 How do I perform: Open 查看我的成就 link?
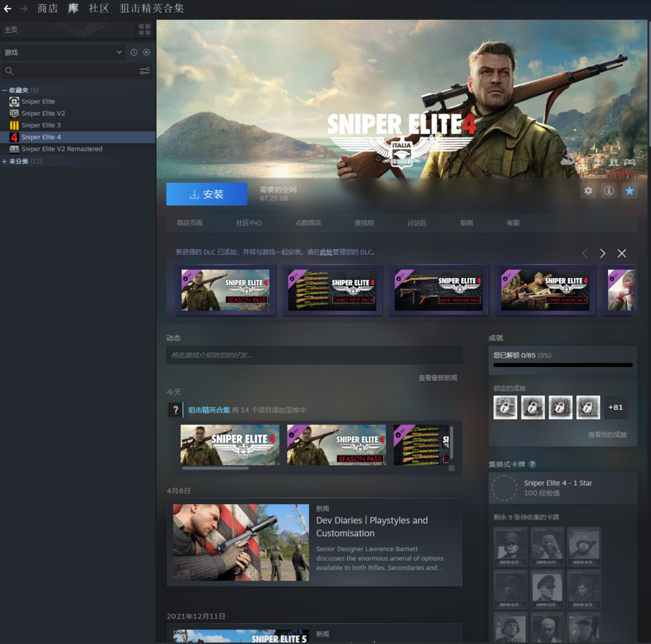tap(608, 435)
